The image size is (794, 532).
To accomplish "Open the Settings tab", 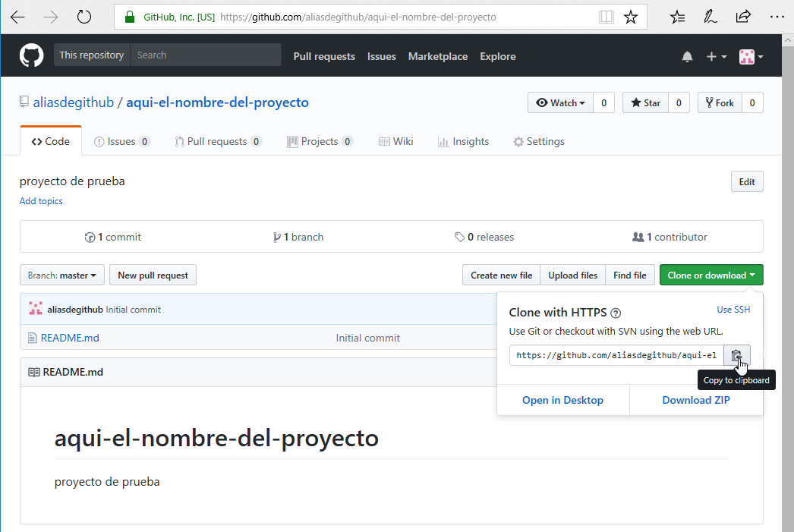I will tap(539, 142).
